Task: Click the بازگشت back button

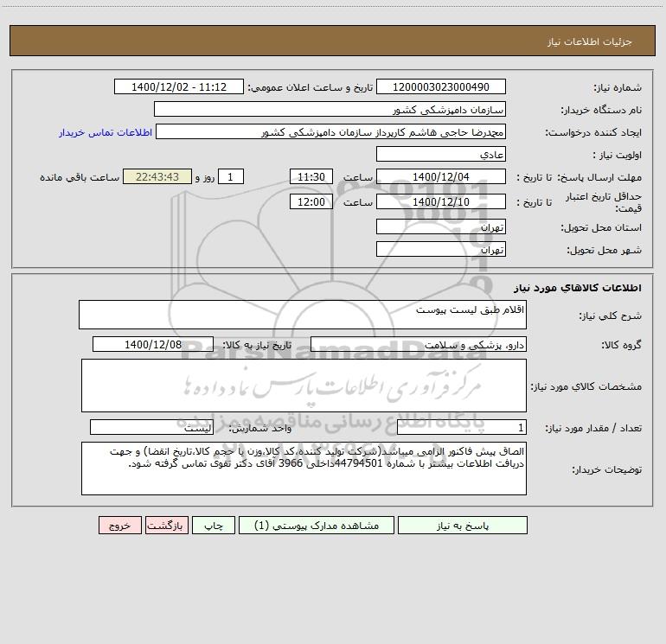Action: 166,526
